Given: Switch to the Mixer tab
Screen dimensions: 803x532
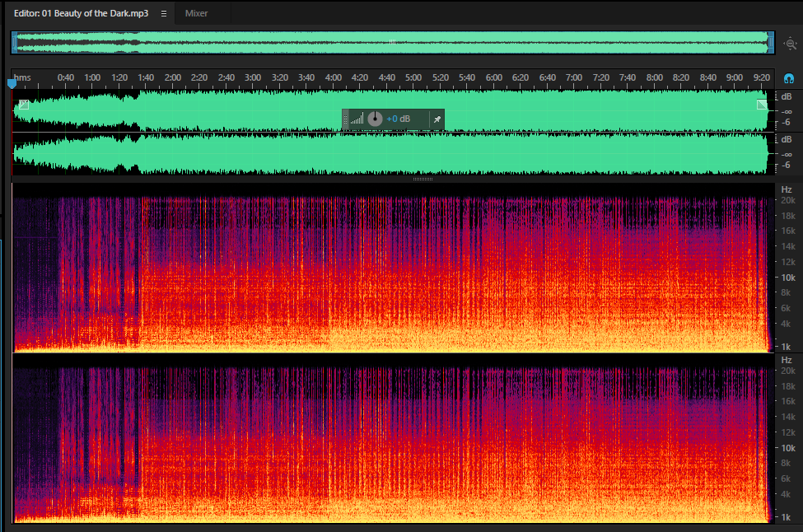Looking at the screenshot, I should coord(196,13).
